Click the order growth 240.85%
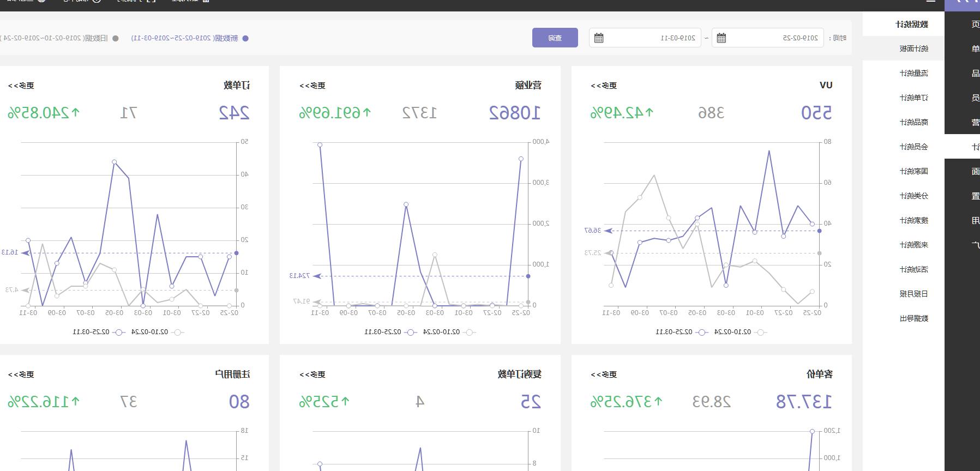The image size is (980, 471). [x=44, y=113]
